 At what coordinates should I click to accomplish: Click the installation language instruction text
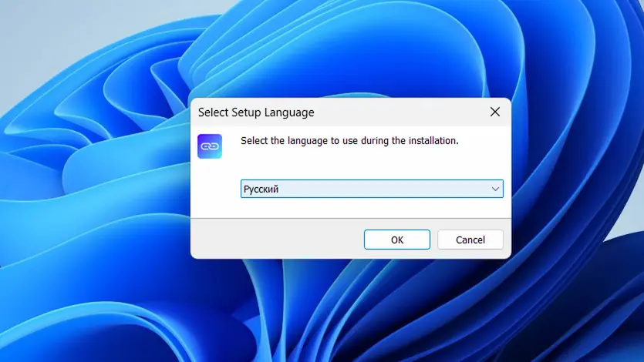tap(349, 141)
